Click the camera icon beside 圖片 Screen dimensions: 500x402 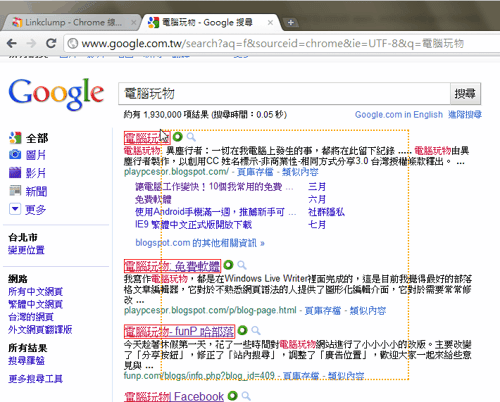coord(15,154)
